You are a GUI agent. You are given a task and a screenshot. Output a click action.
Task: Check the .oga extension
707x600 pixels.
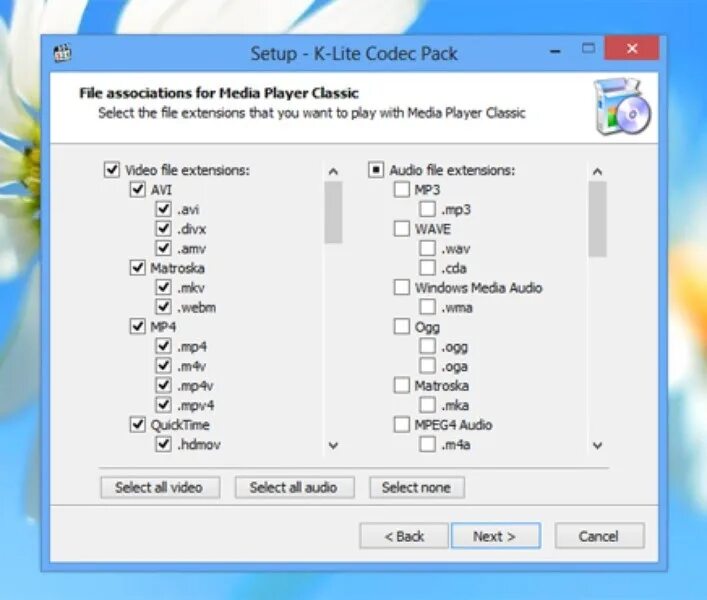tap(427, 366)
